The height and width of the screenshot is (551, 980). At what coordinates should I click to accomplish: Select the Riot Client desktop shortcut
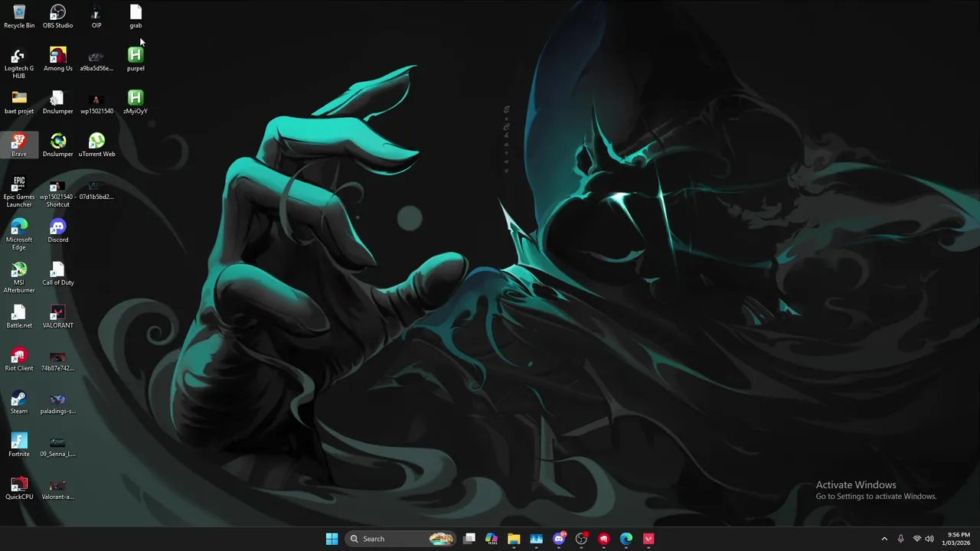click(19, 360)
